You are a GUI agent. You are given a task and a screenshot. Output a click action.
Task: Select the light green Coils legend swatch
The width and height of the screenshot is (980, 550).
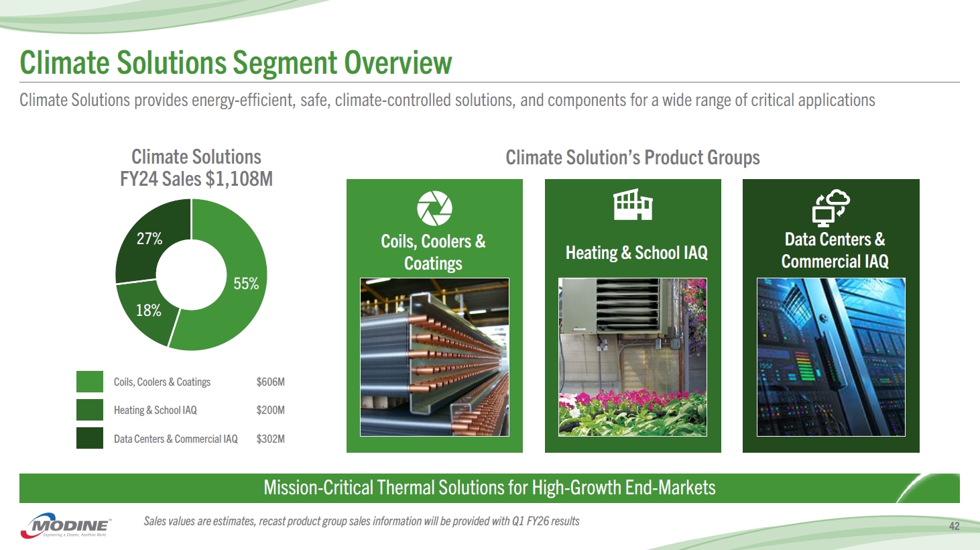coord(90,382)
